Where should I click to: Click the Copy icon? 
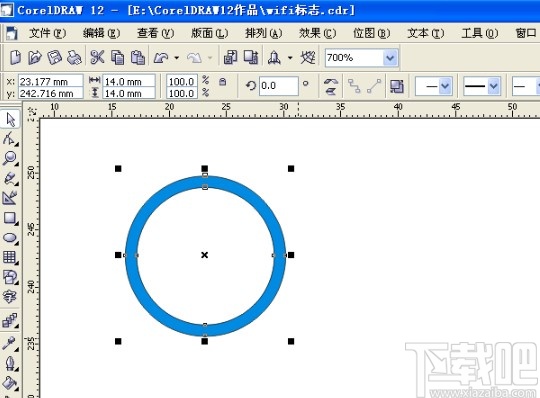[x=117, y=57]
